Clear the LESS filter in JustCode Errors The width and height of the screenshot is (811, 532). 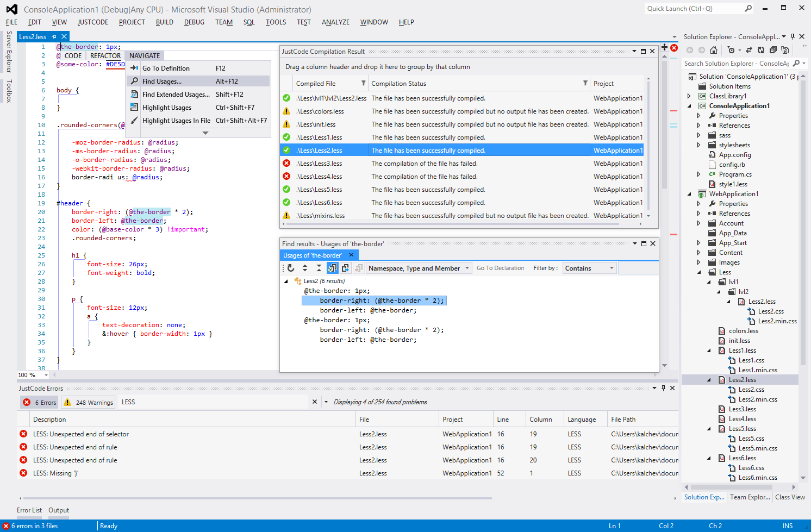point(314,402)
